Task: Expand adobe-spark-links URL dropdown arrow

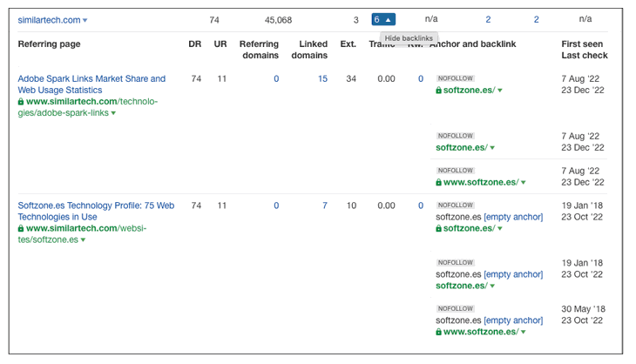Action: [x=113, y=113]
